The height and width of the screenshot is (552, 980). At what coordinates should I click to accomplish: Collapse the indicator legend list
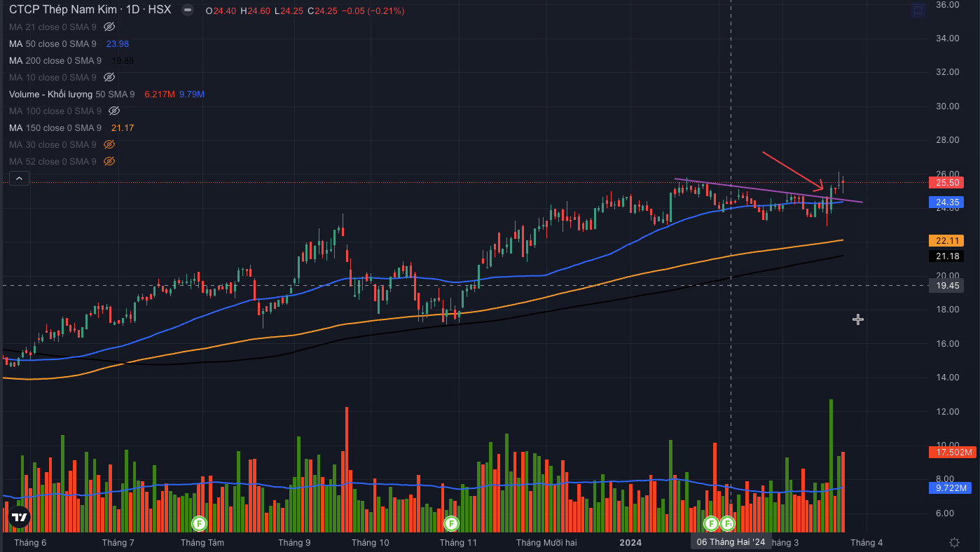(19, 179)
